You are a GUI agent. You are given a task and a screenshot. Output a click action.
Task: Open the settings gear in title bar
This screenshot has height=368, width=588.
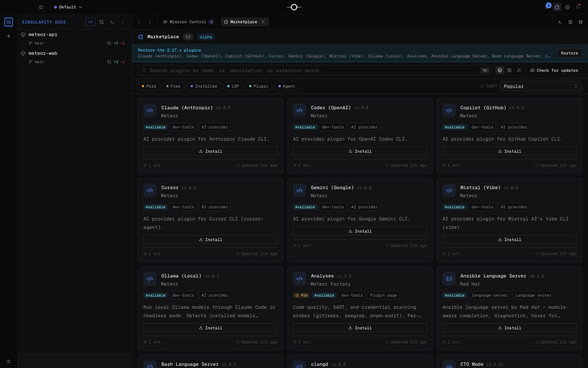pyautogui.click(x=567, y=7)
